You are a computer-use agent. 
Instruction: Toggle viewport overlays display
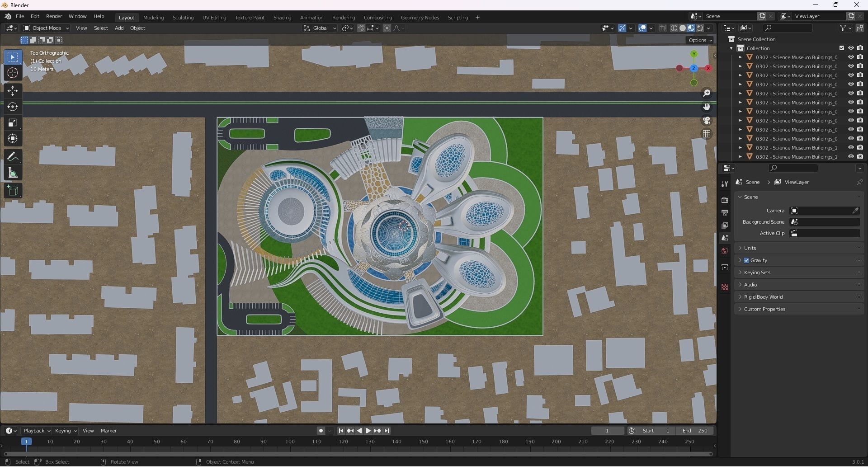click(x=642, y=28)
